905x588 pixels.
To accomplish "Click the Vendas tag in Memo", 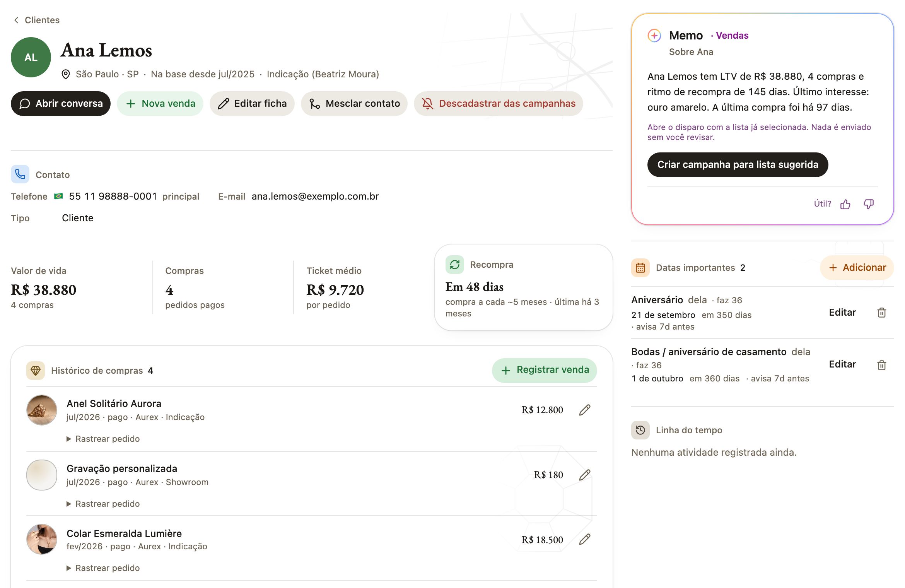I will [x=732, y=36].
